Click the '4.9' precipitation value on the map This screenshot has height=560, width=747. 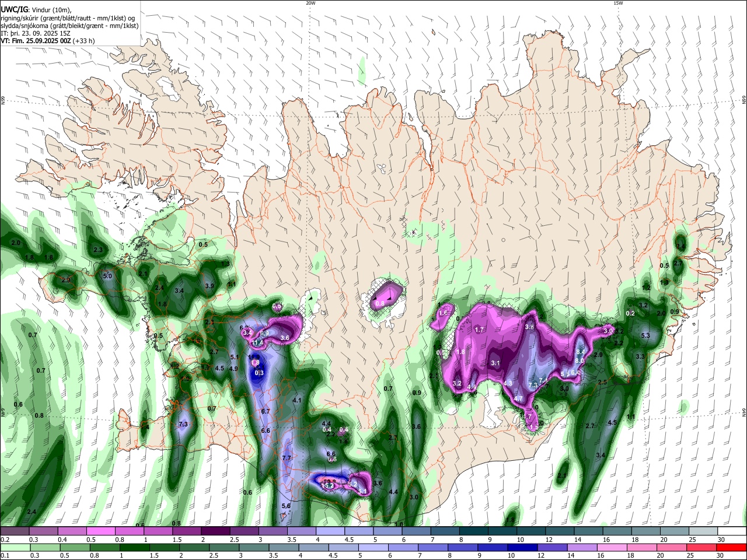point(233,369)
